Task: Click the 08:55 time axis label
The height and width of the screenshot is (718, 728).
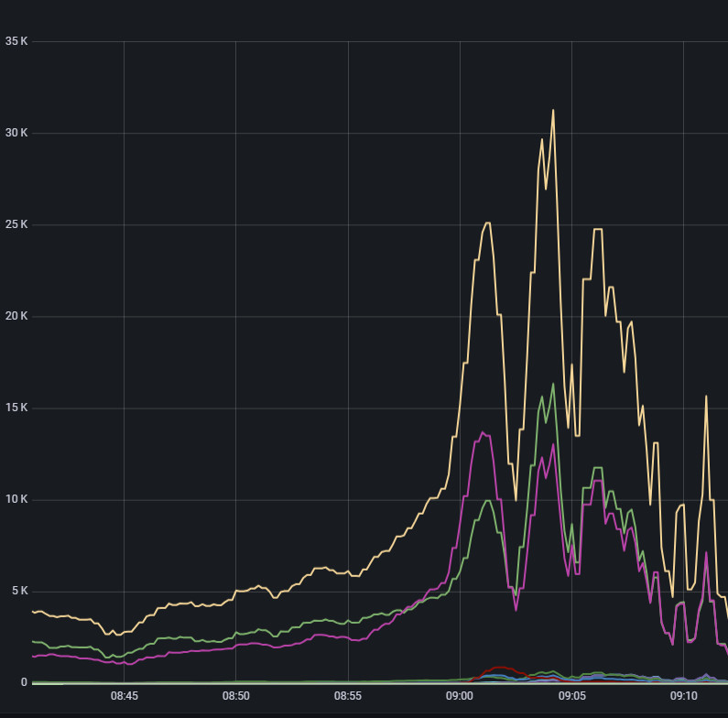Action: pyautogui.click(x=347, y=696)
